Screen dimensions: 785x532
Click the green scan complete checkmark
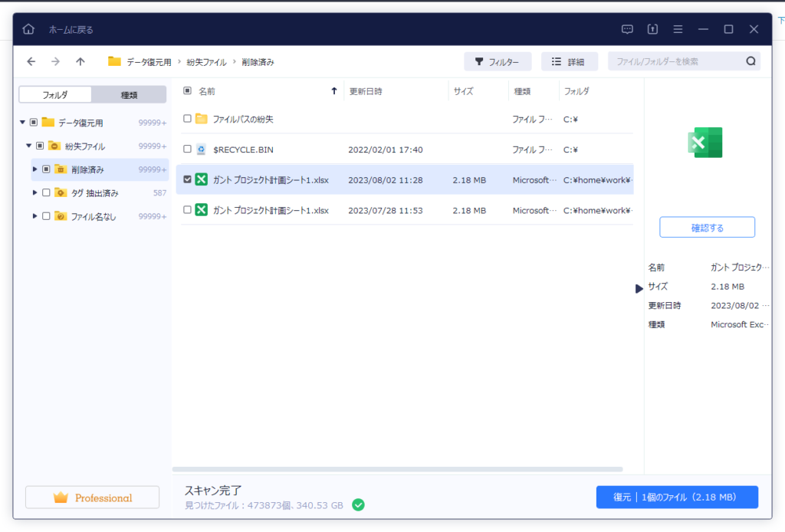(x=358, y=504)
